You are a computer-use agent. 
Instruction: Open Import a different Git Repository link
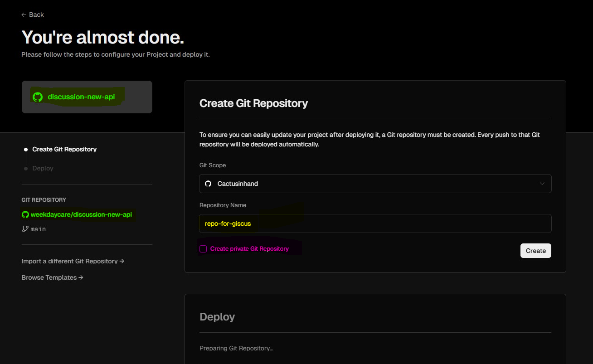tap(69, 261)
